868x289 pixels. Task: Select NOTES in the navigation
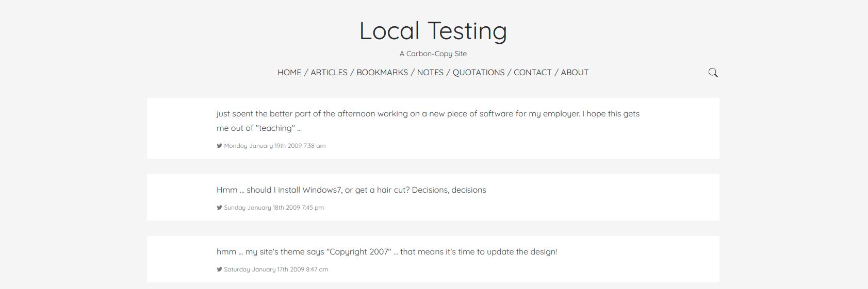[430, 73]
